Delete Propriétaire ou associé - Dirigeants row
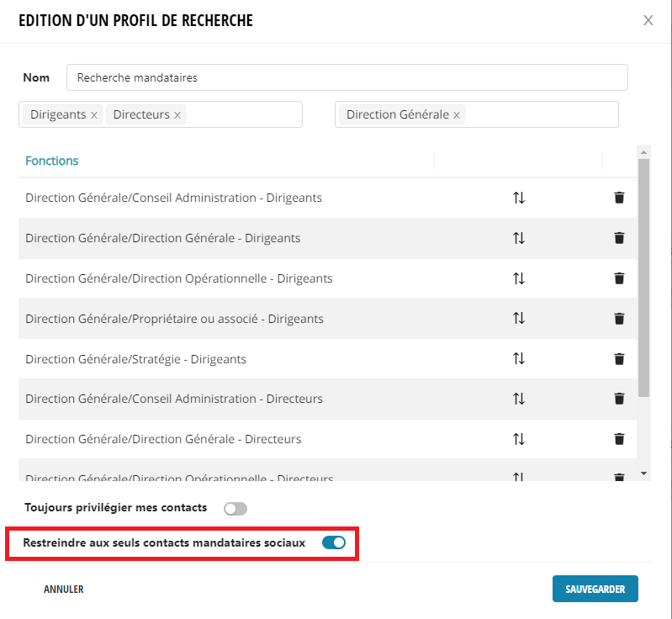This screenshot has width=672, height=619. click(619, 319)
